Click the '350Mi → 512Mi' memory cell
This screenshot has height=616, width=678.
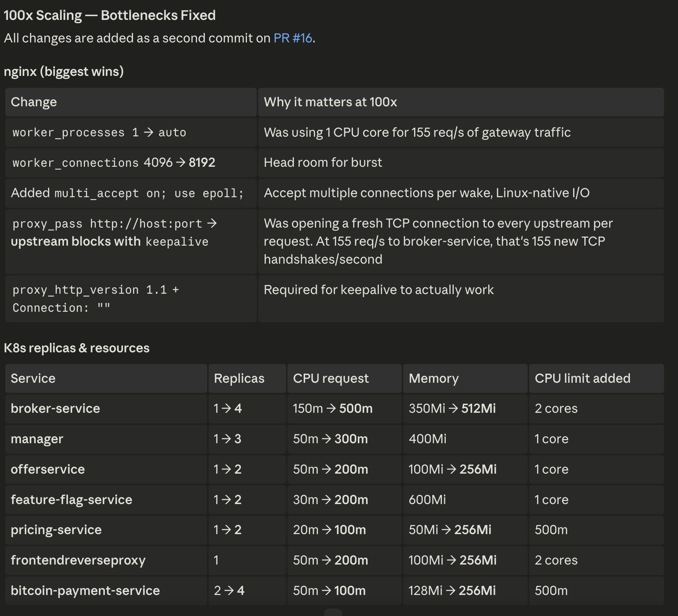465,409
